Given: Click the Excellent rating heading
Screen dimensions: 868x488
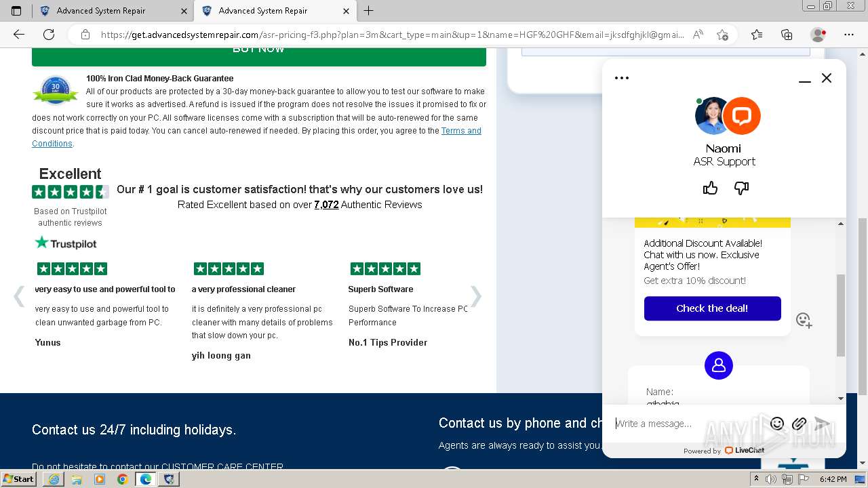Looking at the screenshot, I should pos(70,174).
